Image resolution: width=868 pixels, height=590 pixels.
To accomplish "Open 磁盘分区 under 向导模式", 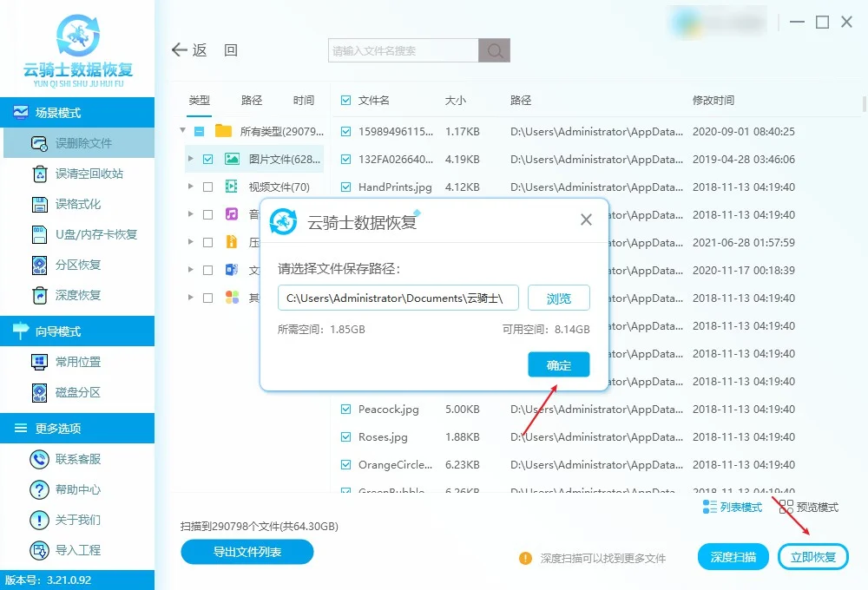I will pos(78,392).
